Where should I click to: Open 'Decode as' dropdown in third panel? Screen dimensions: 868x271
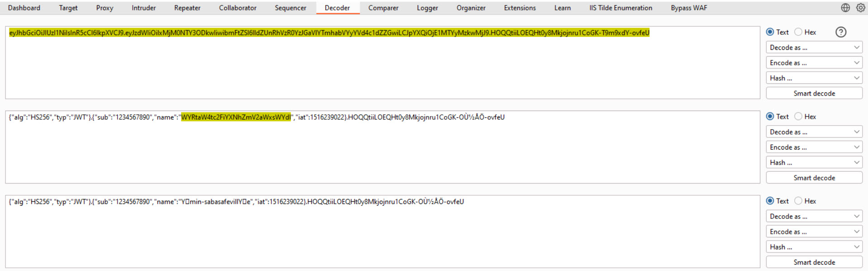(814, 216)
